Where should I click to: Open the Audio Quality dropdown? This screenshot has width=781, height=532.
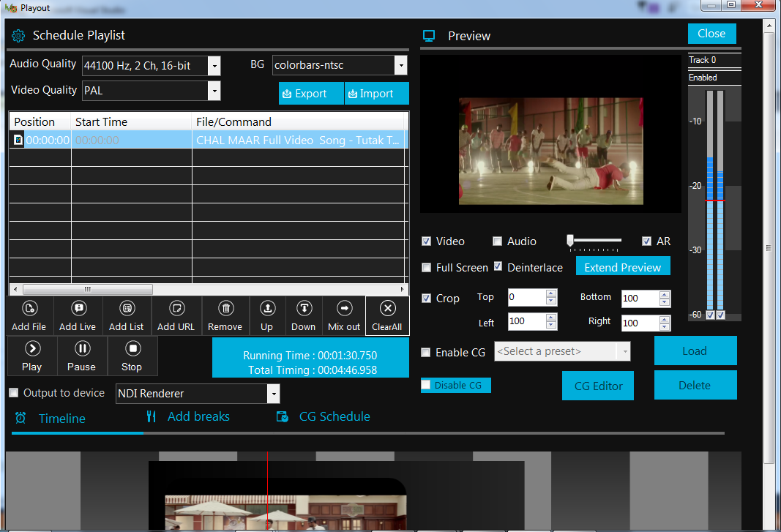click(x=214, y=66)
